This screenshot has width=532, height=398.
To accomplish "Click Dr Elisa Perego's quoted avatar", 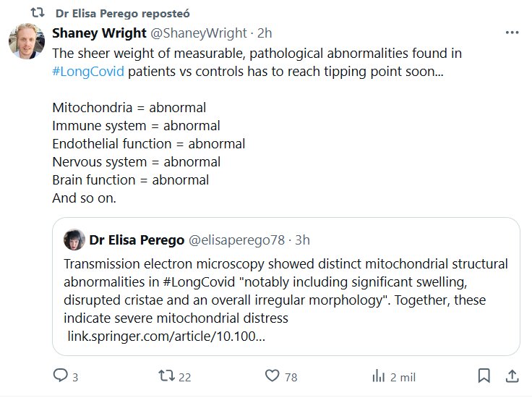I will [x=74, y=240].
